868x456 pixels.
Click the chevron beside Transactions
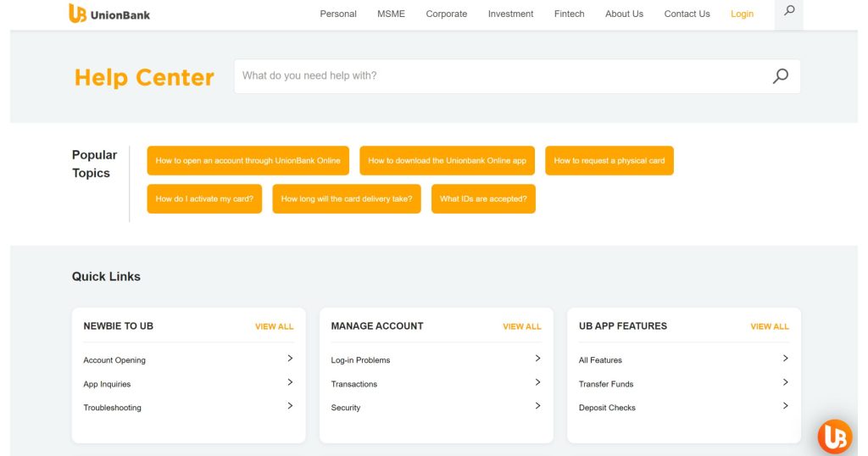537,382
